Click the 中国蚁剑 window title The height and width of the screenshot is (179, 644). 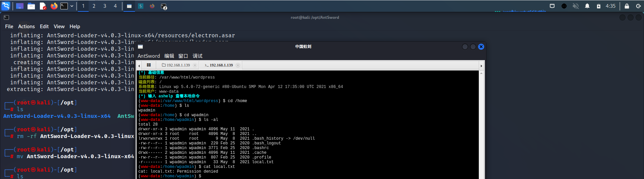tap(303, 47)
